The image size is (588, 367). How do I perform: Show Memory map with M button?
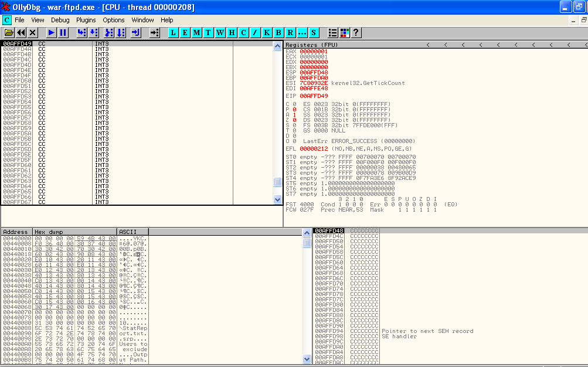click(196, 33)
